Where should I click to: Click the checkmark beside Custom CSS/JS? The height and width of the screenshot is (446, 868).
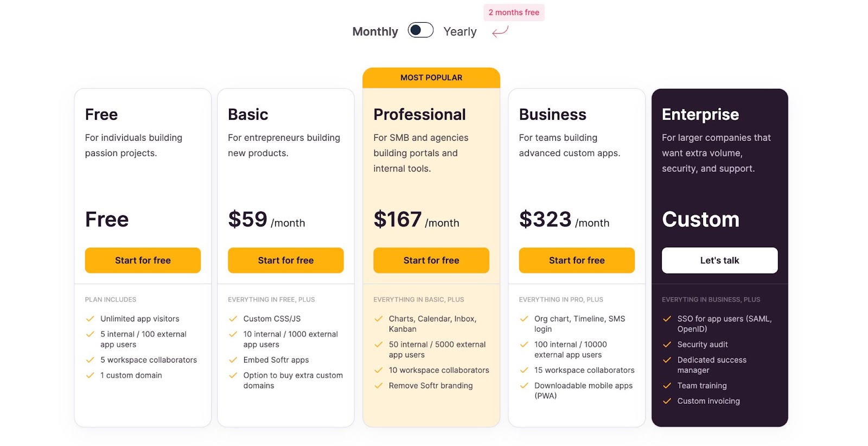(x=232, y=319)
